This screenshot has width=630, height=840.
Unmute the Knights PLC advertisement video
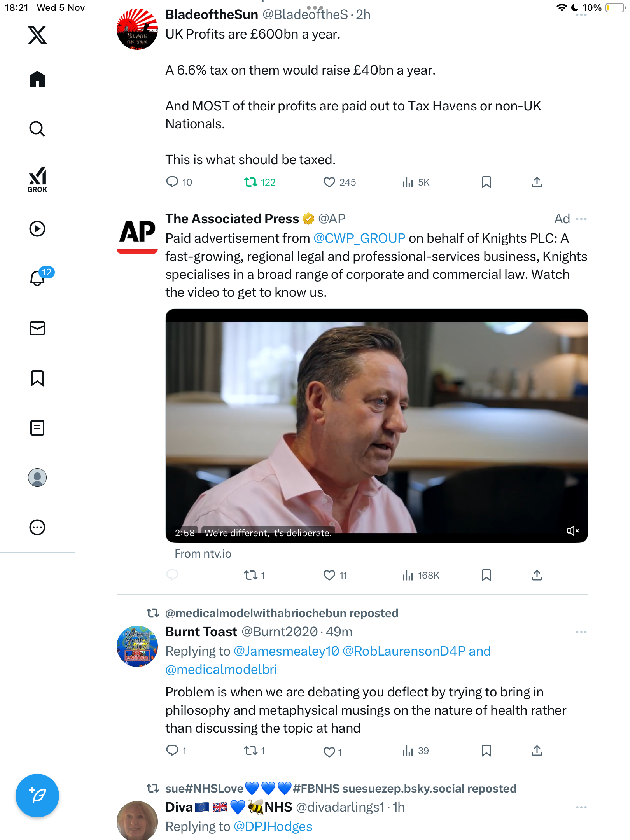pyautogui.click(x=572, y=531)
